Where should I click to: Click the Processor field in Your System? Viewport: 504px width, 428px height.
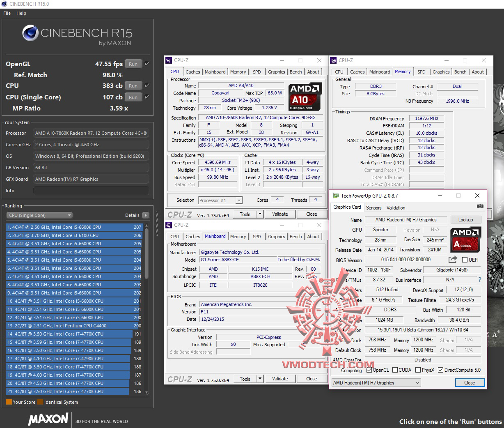(91, 133)
